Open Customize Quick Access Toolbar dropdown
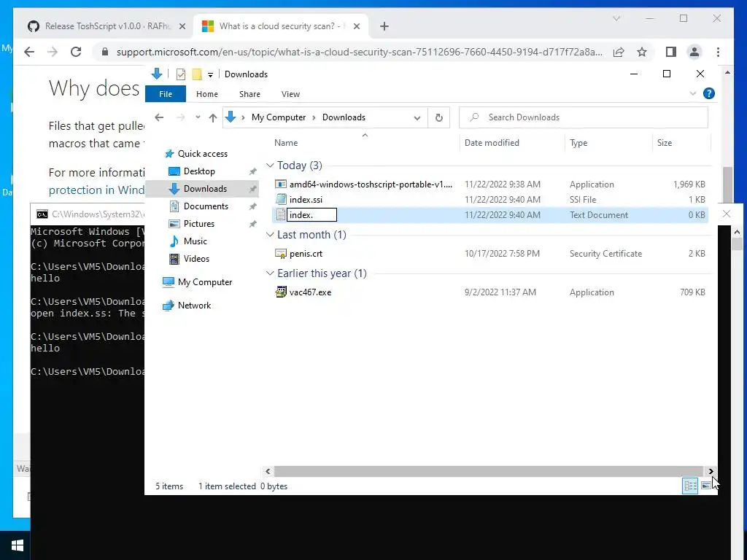The width and height of the screenshot is (747, 560). tap(210, 75)
